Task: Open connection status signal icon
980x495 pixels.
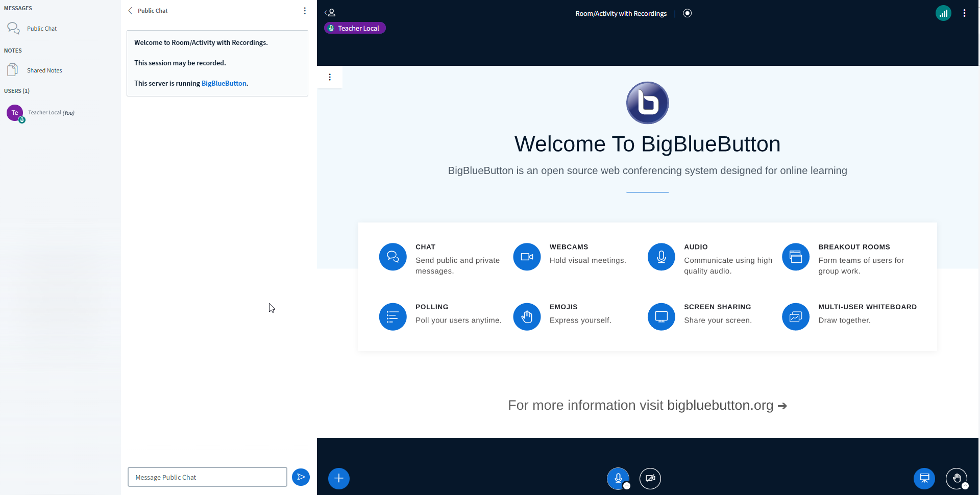Action: pyautogui.click(x=943, y=13)
